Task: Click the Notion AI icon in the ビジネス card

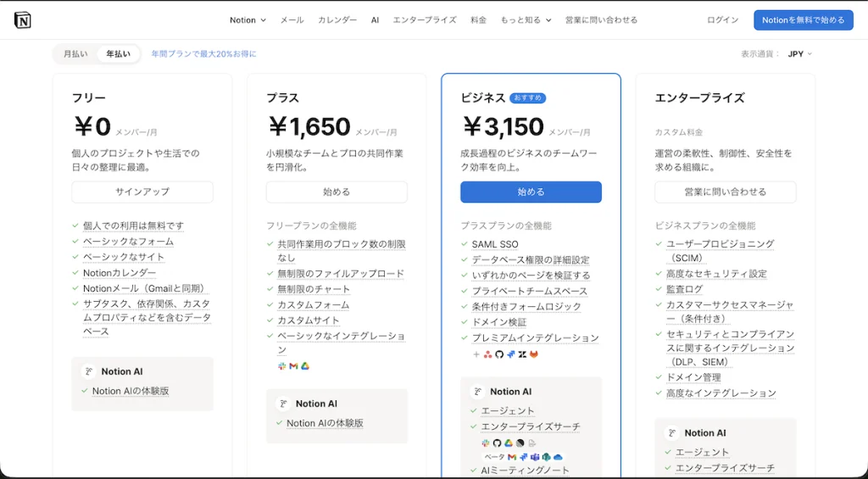Action: [478, 392]
